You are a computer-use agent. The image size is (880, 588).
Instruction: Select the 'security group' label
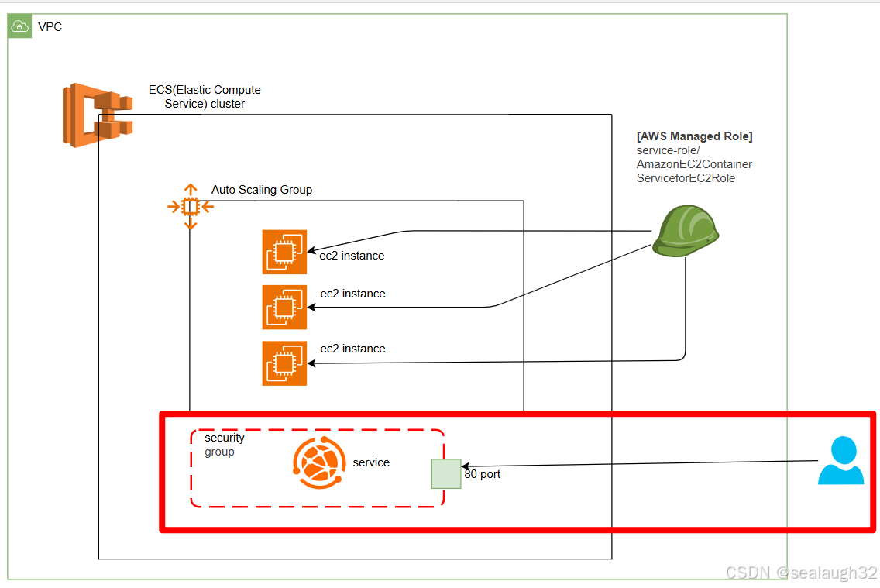tap(225, 445)
